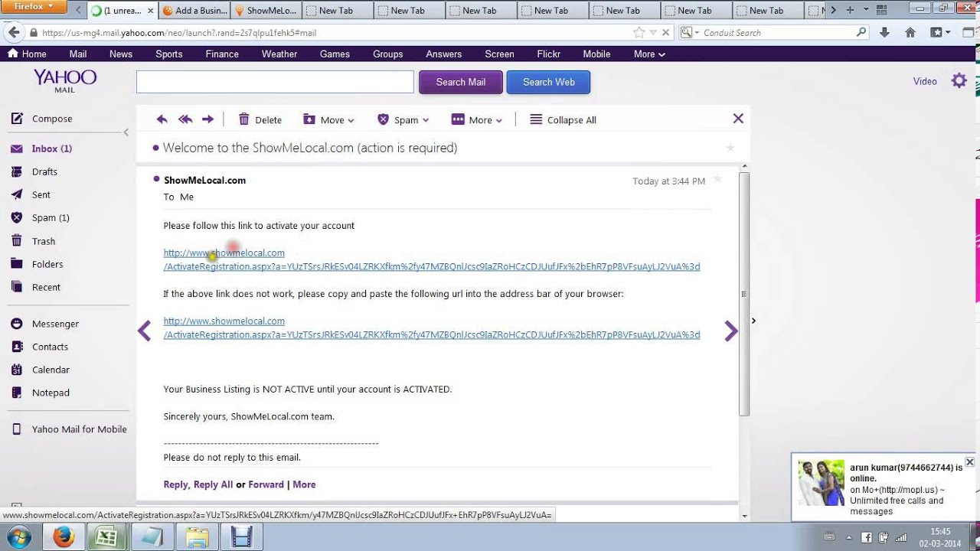Open Finance in Yahoo navigation bar
The image size is (980, 551).
pyautogui.click(x=222, y=54)
